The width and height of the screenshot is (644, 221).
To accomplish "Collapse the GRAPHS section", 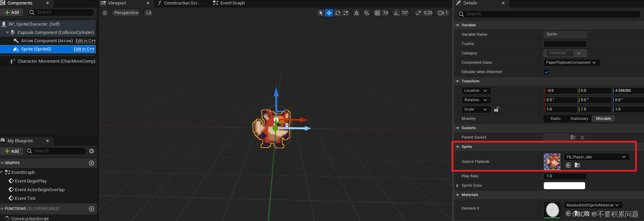I will (2, 163).
